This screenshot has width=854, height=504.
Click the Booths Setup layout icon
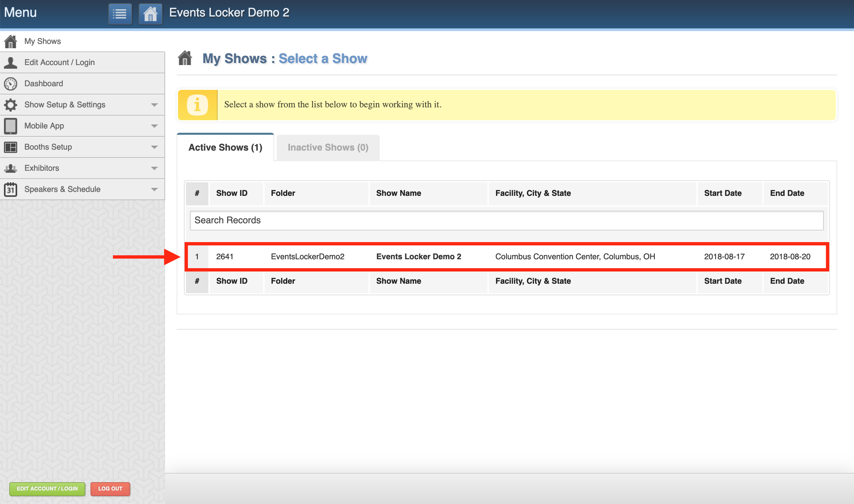[x=11, y=147]
